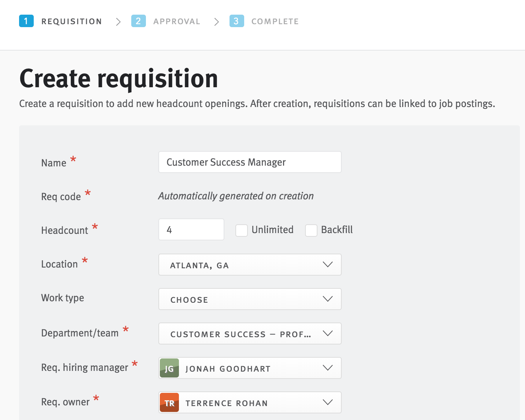Enable the Unlimited headcount checkbox

tap(242, 231)
